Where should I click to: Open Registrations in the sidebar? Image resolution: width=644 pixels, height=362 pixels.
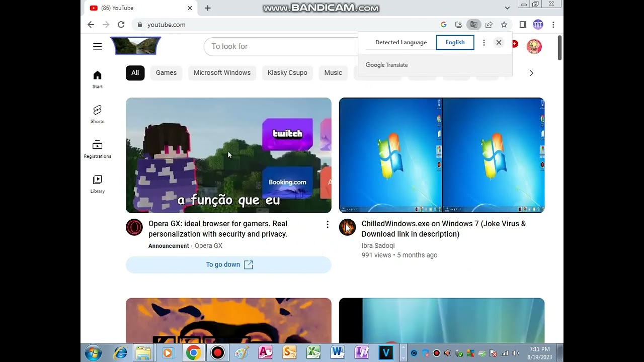click(x=98, y=149)
